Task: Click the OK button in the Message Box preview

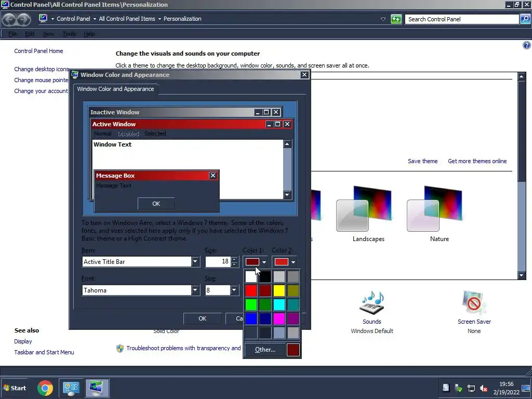Action: pos(156,204)
